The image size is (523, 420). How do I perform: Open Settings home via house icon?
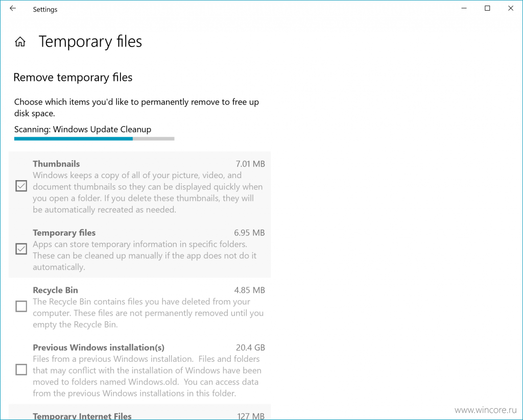point(20,42)
